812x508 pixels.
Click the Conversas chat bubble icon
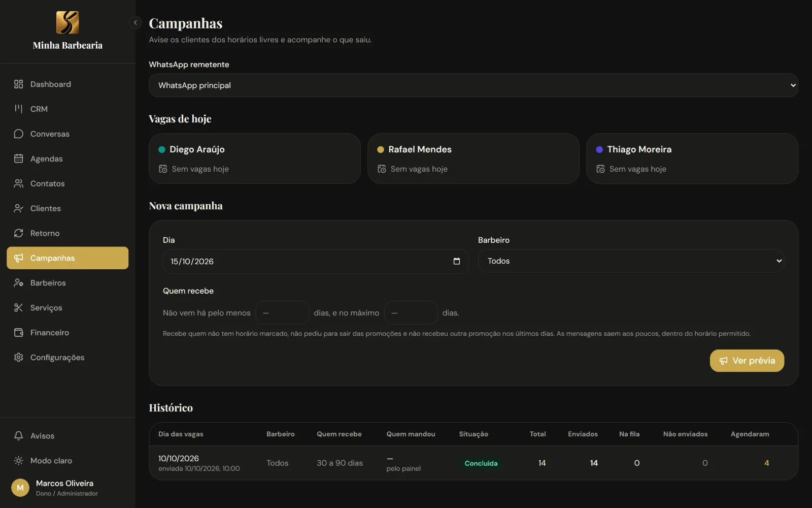pos(19,134)
